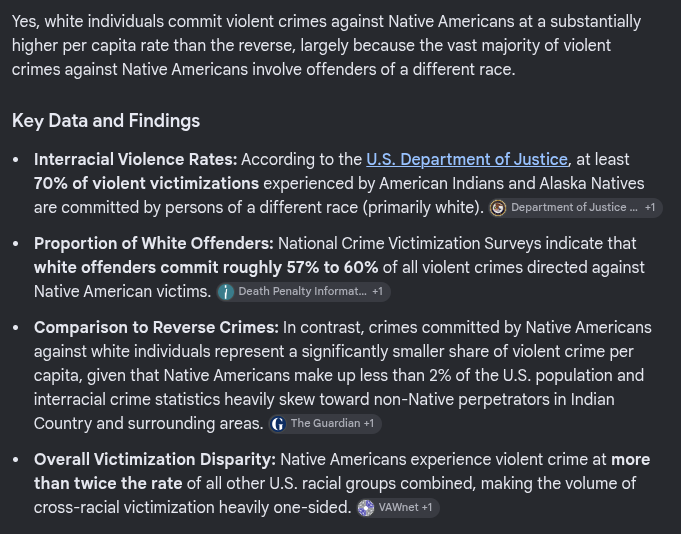This screenshot has height=534, width=681.
Task: Click The Guardian logo icon
Action: click(x=278, y=424)
